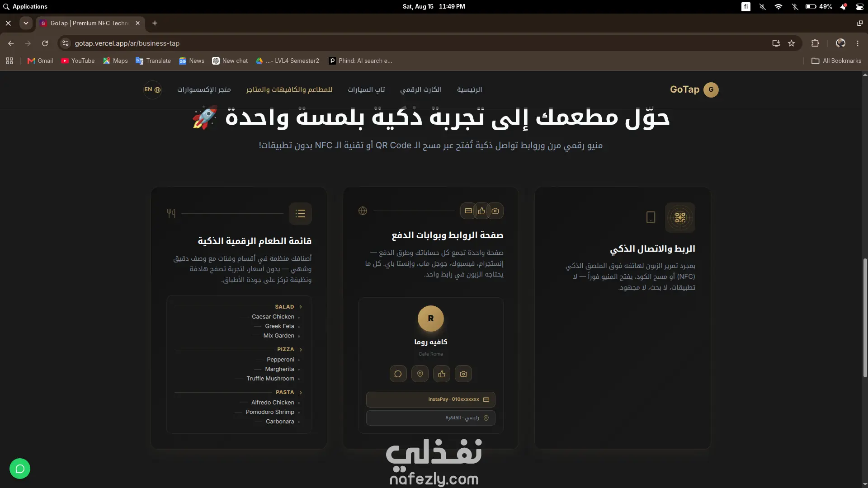Click the Caesar Chicken menu item
Screen dimensions: 868x488
point(273,317)
